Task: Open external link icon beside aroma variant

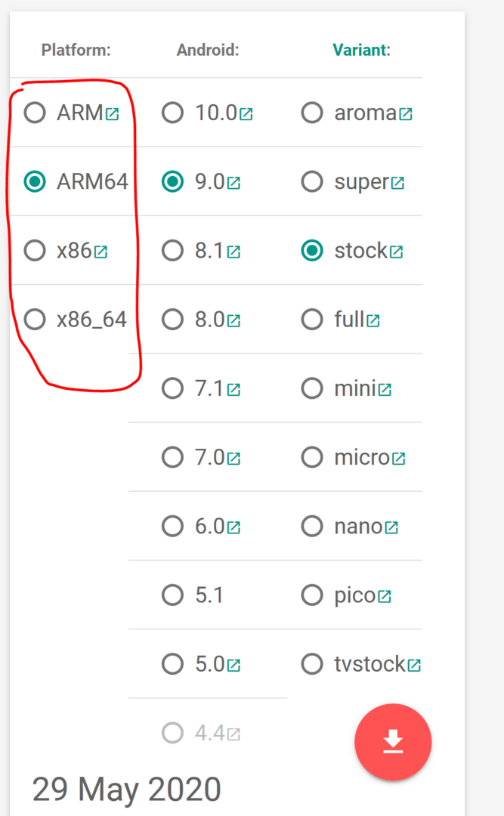Action: point(406,114)
